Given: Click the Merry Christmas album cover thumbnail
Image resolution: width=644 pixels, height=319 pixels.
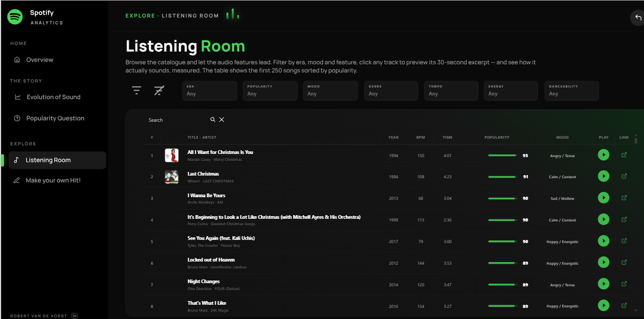Looking at the screenshot, I should tap(171, 156).
